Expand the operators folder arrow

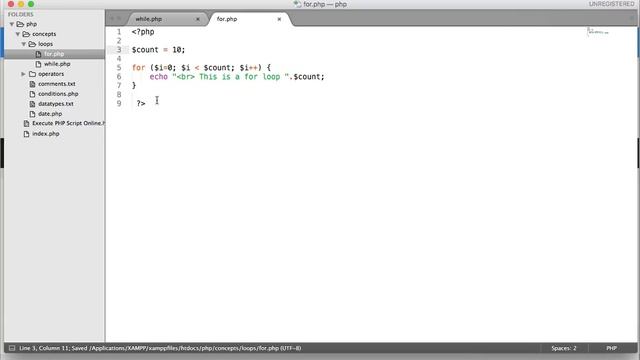point(23,74)
